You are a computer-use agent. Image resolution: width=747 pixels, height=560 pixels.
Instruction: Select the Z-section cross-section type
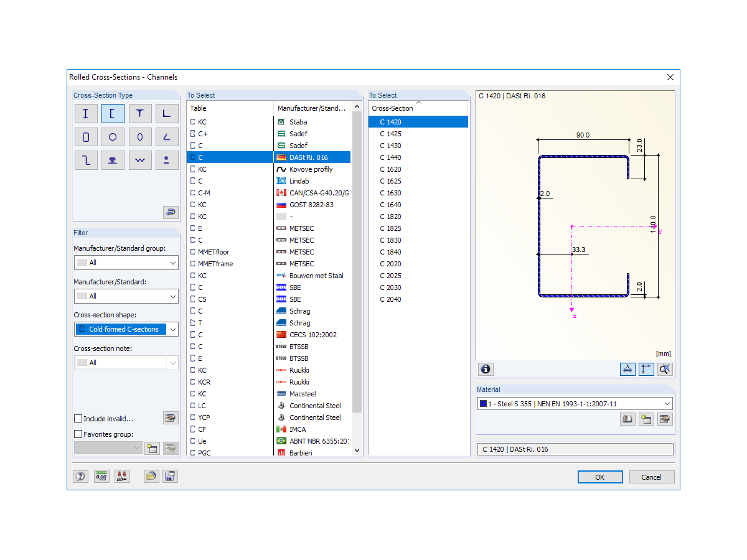(x=86, y=160)
